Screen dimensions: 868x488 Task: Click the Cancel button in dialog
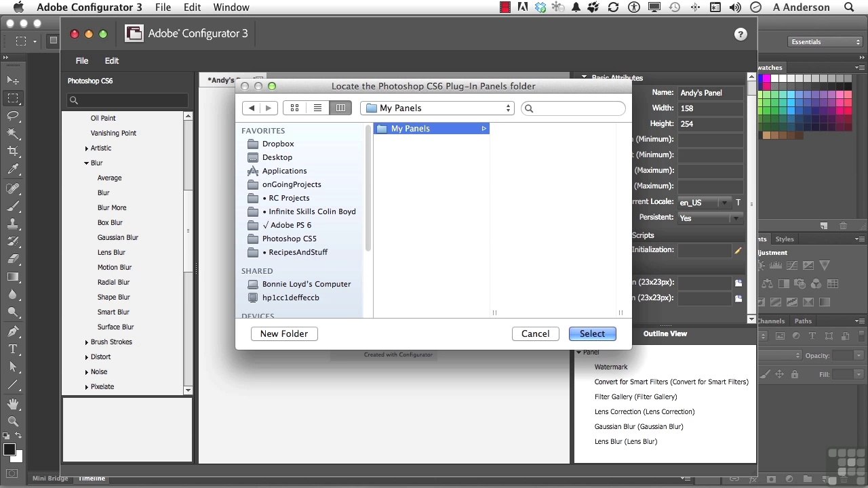point(536,333)
